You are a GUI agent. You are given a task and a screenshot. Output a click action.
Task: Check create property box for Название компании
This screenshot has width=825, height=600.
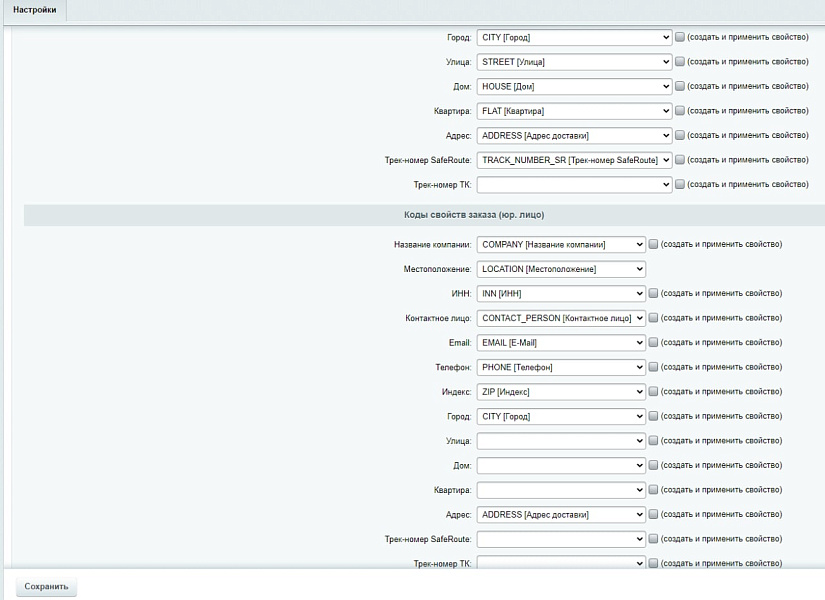point(654,244)
